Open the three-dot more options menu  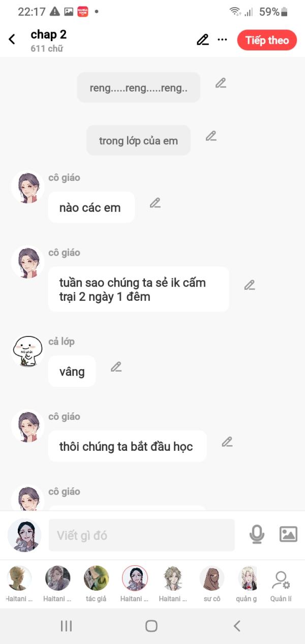coord(222,40)
